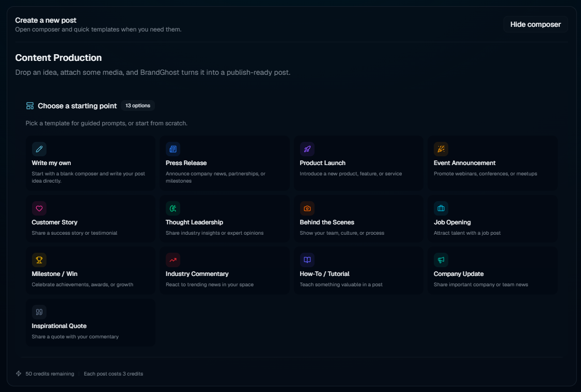Open the Thought Leadership template title
Screen dimensions: 581x392
[x=194, y=222]
